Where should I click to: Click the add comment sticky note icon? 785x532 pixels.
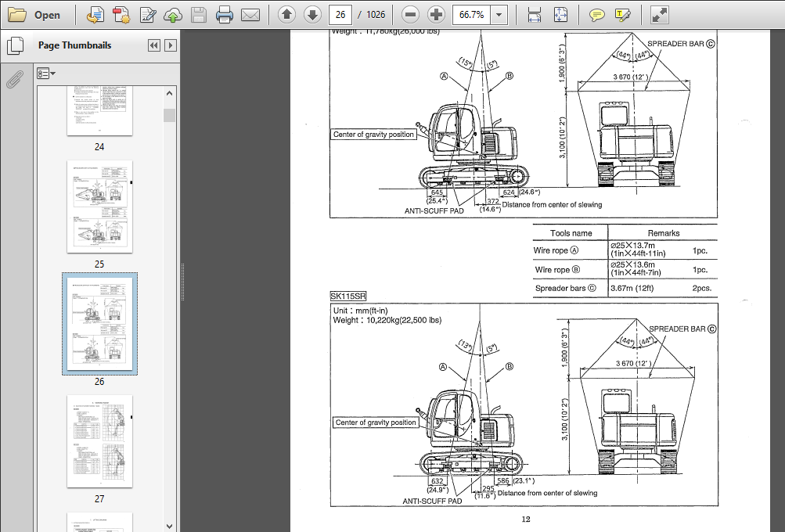[596, 15]
